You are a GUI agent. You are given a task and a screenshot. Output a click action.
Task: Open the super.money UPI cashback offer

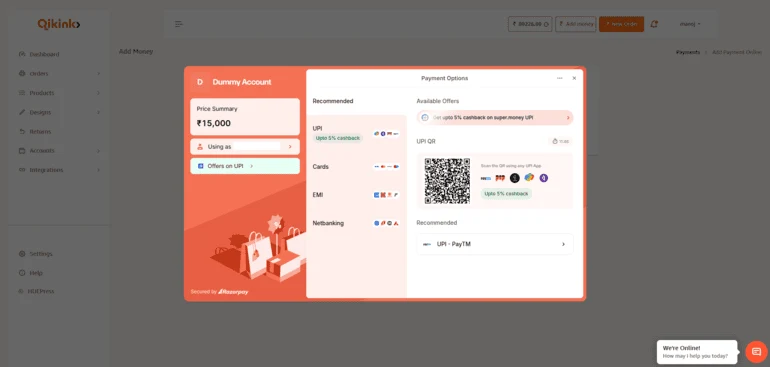click(495, 118)
